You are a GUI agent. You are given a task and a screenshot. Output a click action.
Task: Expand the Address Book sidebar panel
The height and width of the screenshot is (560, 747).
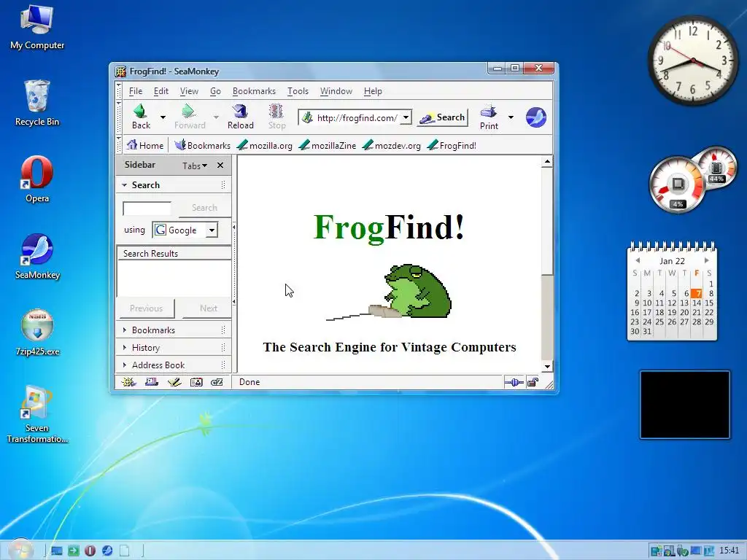coord(124,365)
